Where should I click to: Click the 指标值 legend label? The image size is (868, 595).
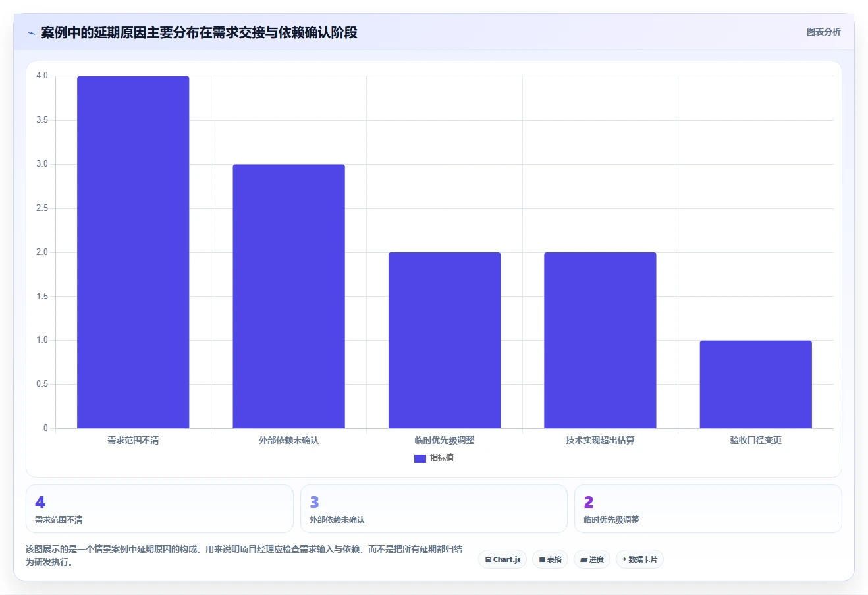click(442, 458)
